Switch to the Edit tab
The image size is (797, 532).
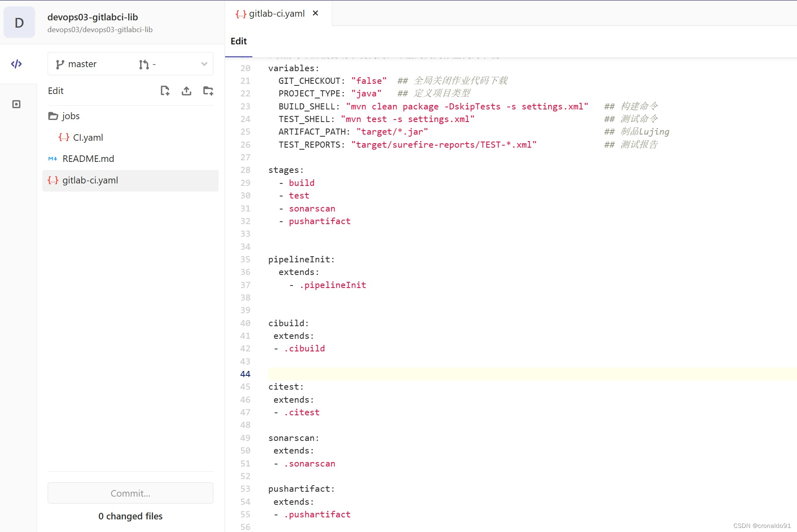(239, 41)
